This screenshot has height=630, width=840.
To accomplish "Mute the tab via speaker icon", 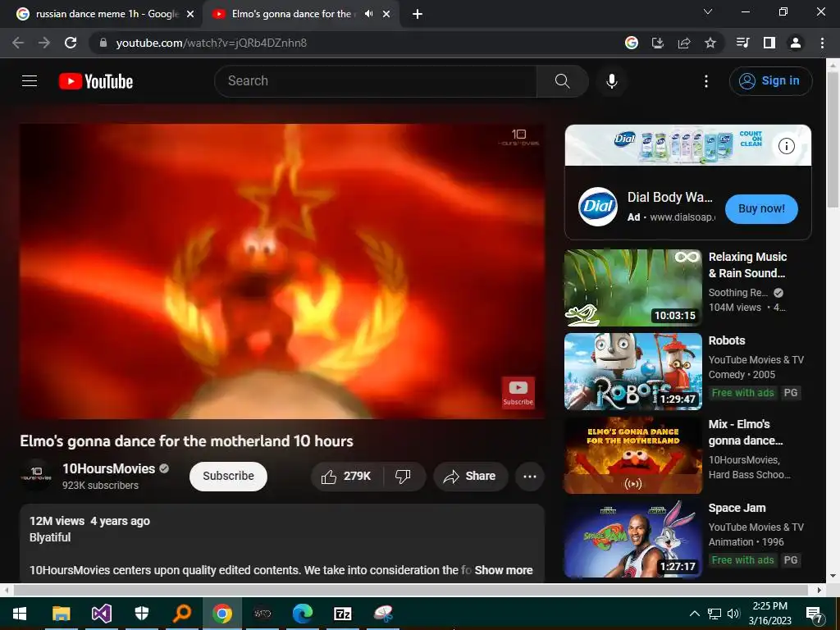I will tap(368, 14).
